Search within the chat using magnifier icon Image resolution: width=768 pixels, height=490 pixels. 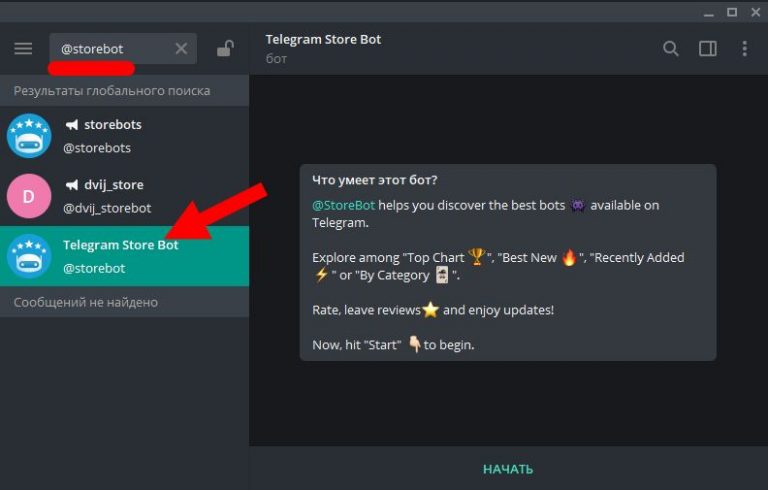(671, 49)
